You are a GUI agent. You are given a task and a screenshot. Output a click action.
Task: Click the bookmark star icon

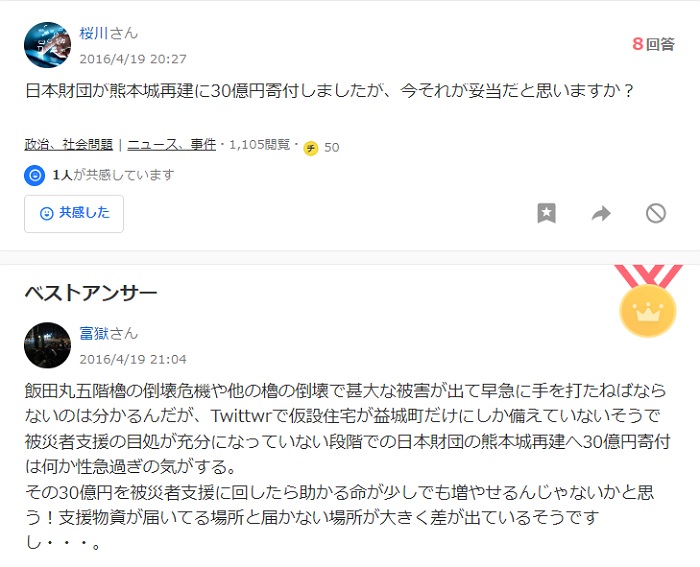(x=546, y=213)
